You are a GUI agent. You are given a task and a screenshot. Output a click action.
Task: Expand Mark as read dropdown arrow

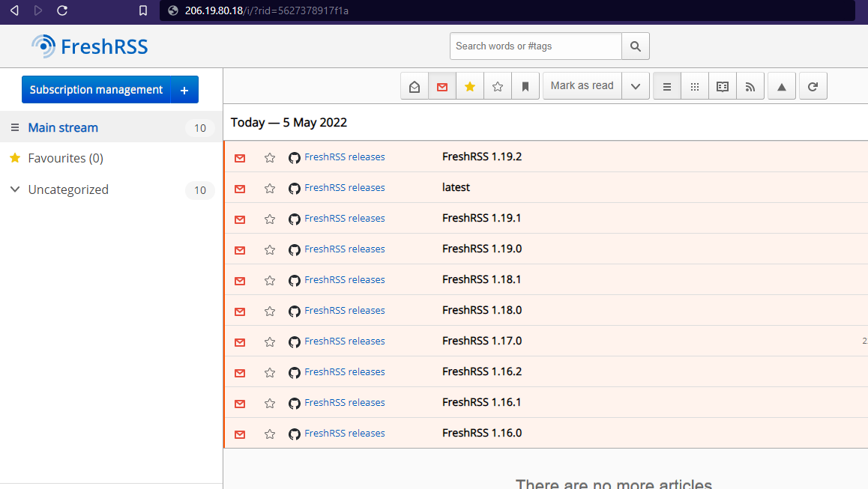tap(636, 86)
